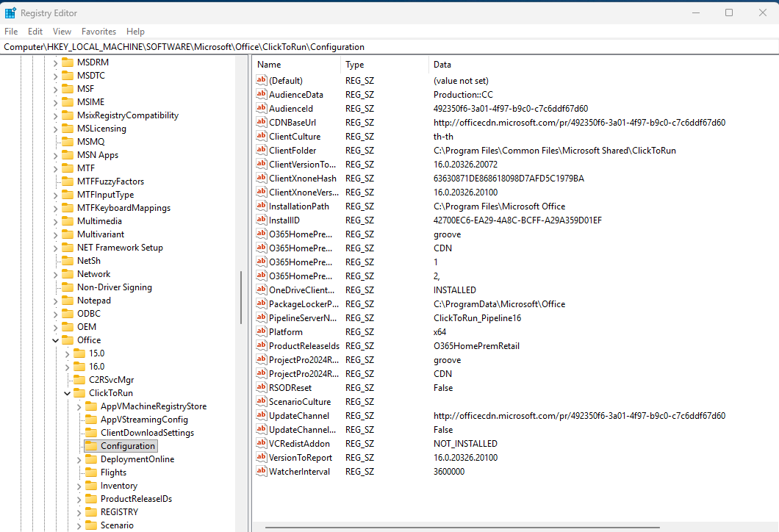Click the string icon of InstallID value
Image resolution: width=779 pixels, height=532 pixels.
pyautogui.click(x=262, y=220)
